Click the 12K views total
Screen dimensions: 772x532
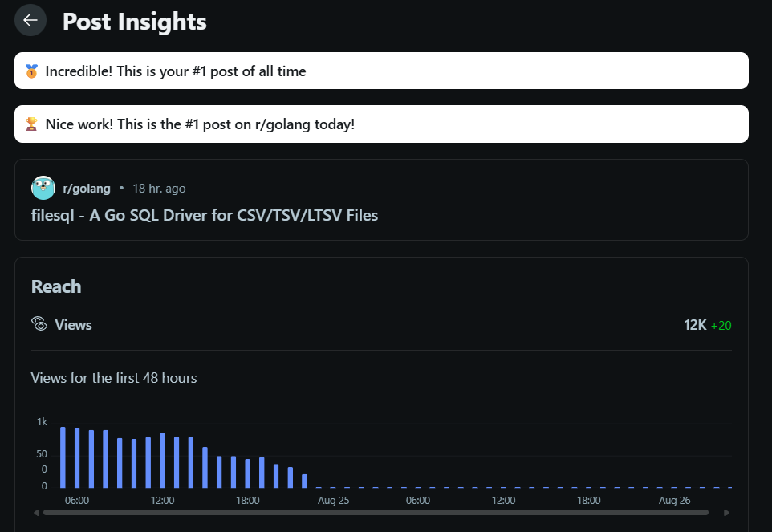pyautogui.click(x=694, y=325)
